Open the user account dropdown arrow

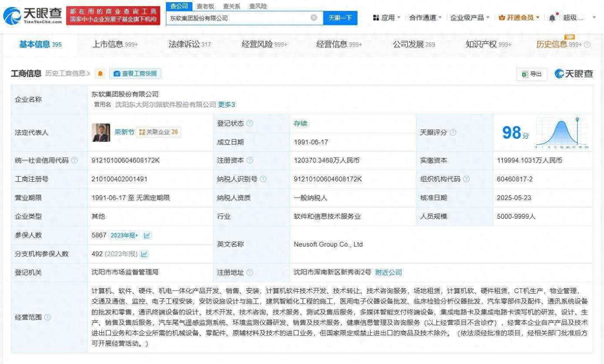pyautogui.click(x=594, y=18)
